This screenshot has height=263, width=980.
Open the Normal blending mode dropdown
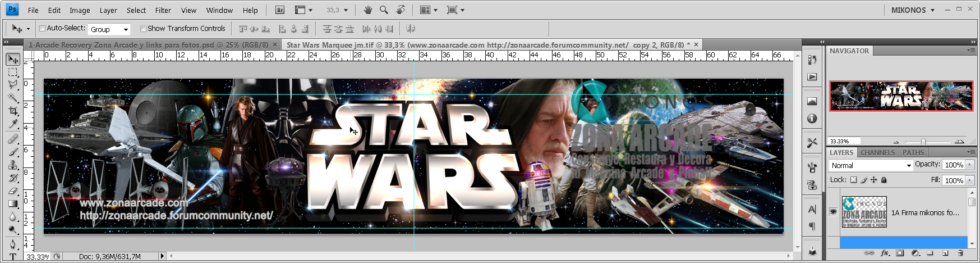click(x=871, y=165)
